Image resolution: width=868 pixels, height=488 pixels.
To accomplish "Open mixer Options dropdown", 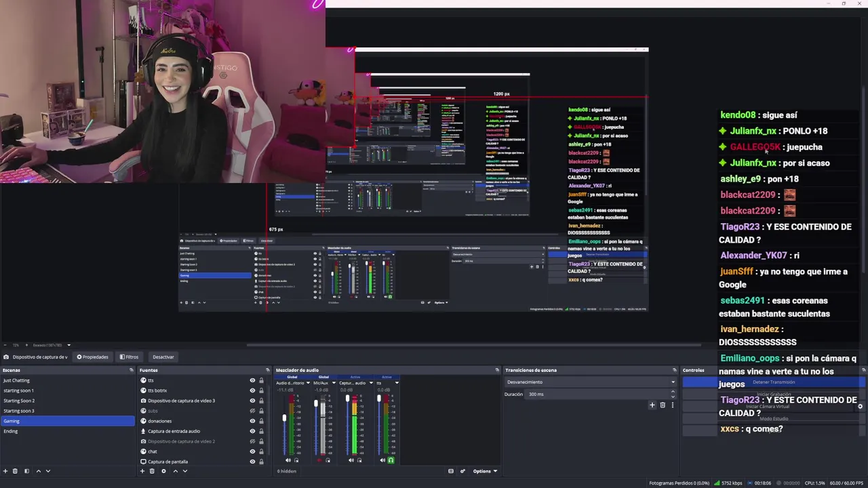I will click(486, 471).
